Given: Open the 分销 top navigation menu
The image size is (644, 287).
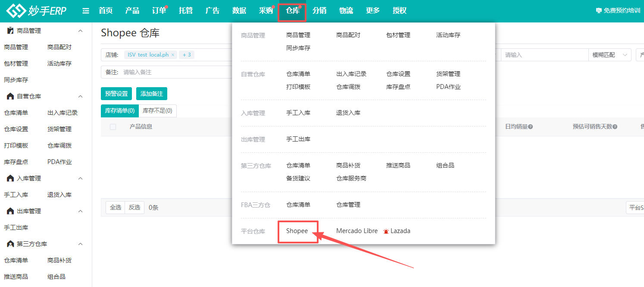Looking at the screenshot, I should [x=319, y=11].
